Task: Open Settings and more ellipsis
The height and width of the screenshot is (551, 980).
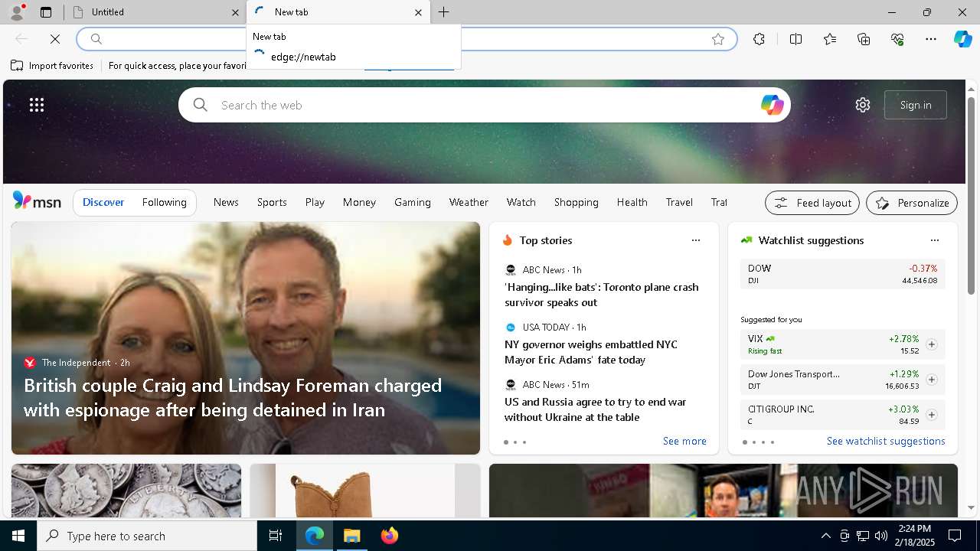Action: coord(931,39)
